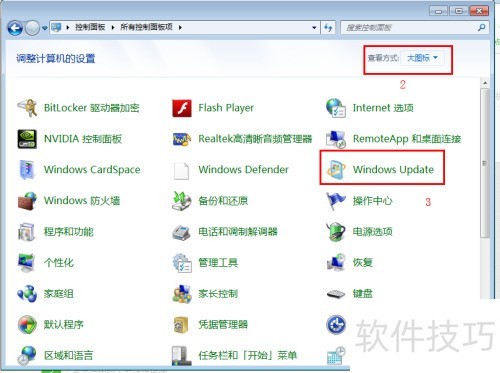Click the Windows Update text link

[393, 169]
